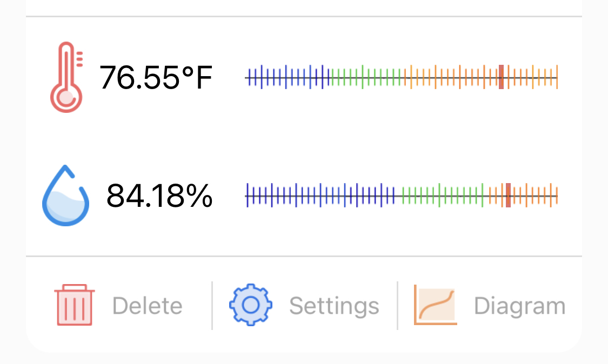Click the red marker on humidity scale

508,195
